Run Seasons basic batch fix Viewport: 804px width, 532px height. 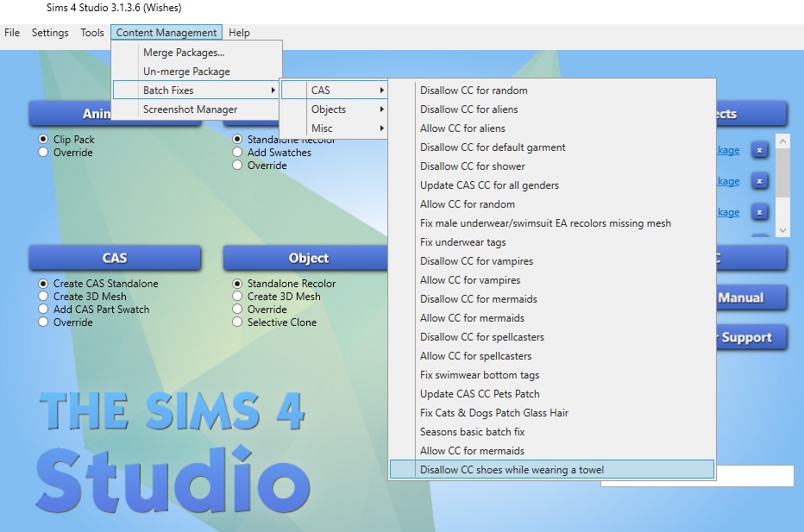[552, 431]
